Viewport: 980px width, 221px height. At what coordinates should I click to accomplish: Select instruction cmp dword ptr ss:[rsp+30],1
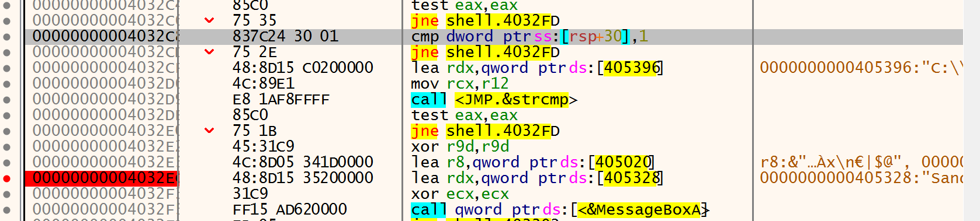(x=529, y=36)
